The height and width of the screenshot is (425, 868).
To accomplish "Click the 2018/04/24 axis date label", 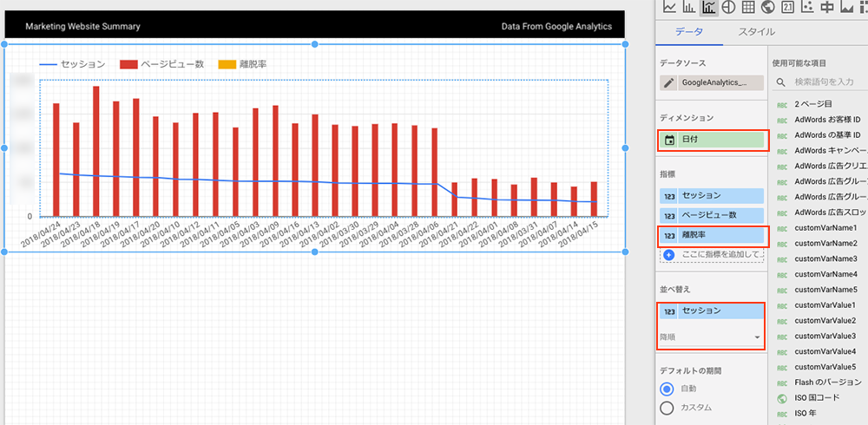I will click(x=41, y=234).
